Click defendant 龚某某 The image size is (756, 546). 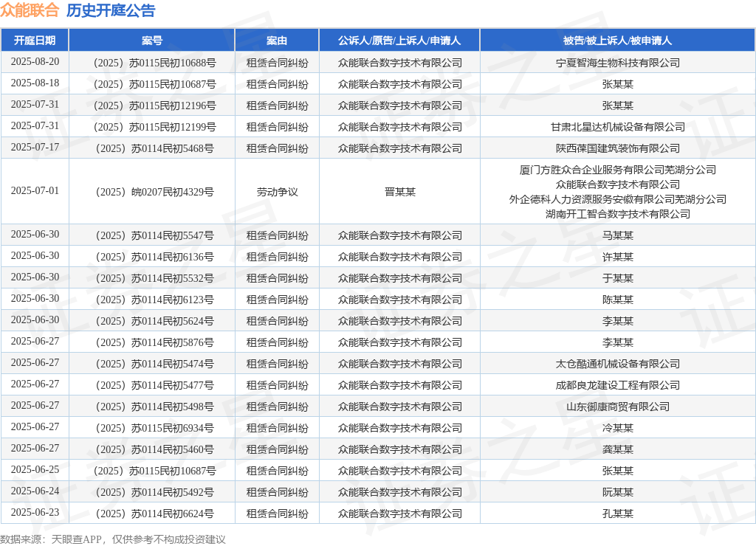pyautogui.click(x=618, y=449)
